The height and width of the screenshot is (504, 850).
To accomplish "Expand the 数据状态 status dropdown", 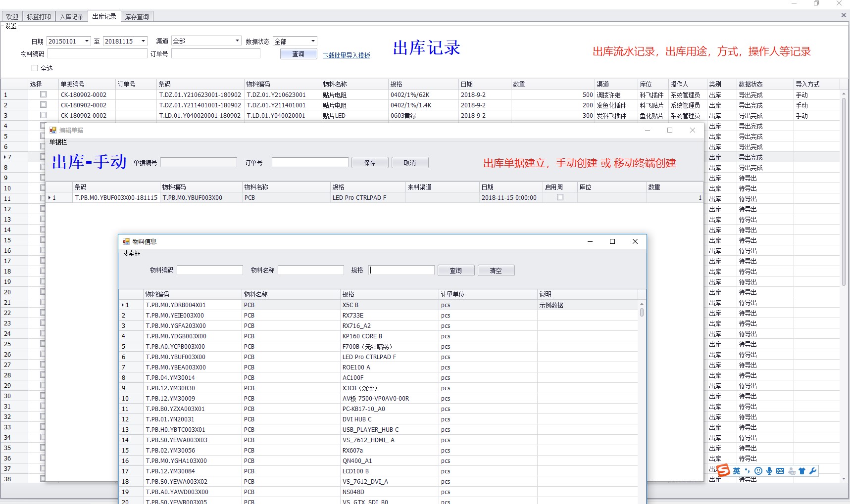I will tap(312, 41).
